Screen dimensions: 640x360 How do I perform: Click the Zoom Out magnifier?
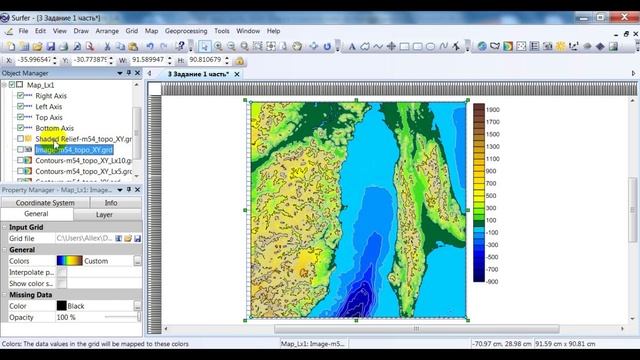coord(231,46)
